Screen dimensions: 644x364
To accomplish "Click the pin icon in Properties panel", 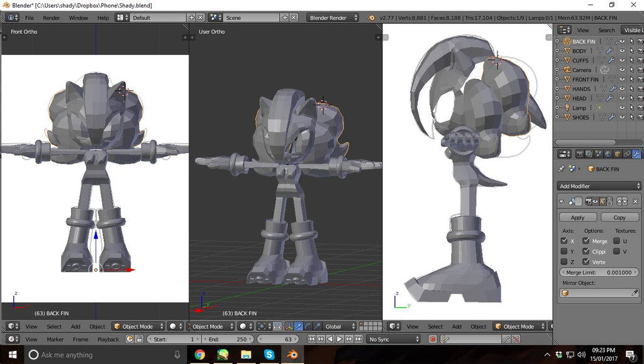I will (562, 169).
